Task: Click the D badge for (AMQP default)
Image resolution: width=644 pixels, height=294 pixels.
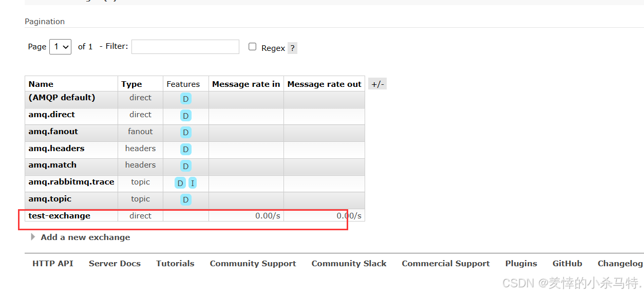Action: 185,99
